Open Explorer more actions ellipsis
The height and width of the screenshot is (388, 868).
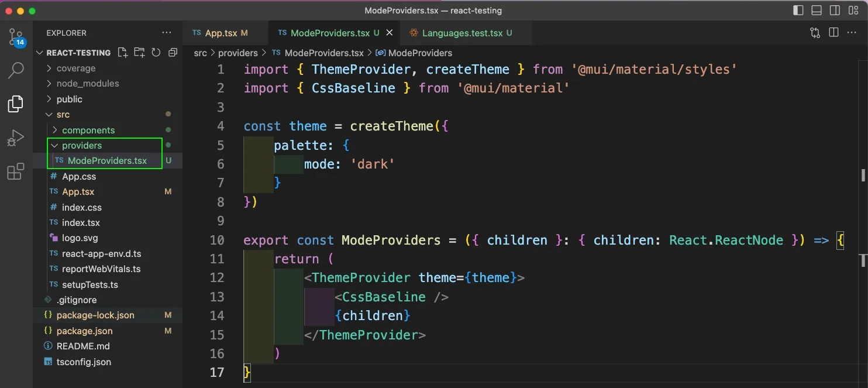[x=167, y=33]
